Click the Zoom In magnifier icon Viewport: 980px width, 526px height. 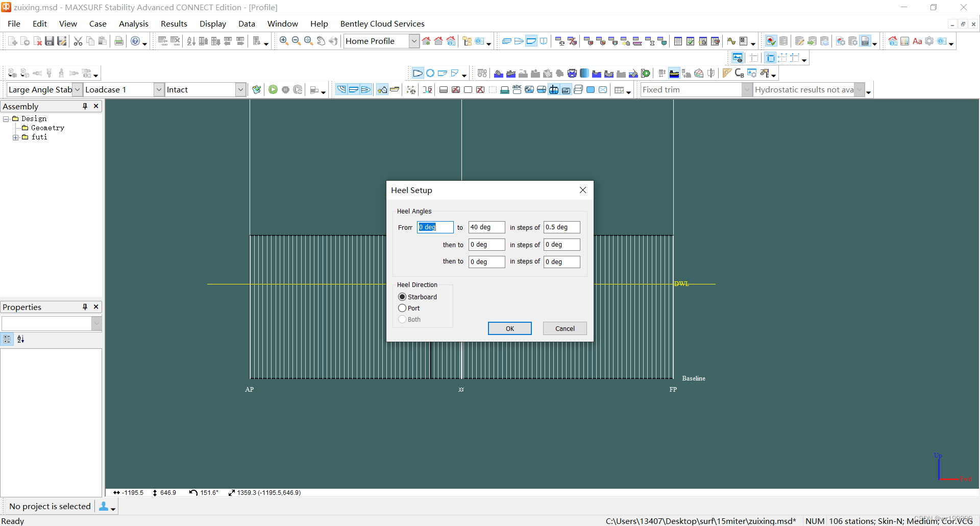pos(284,41)
